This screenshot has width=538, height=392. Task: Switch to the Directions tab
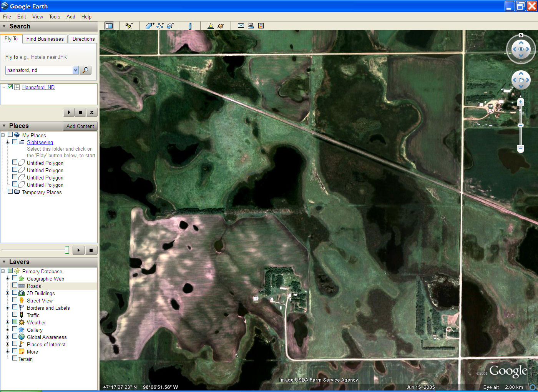coord(83,39)
